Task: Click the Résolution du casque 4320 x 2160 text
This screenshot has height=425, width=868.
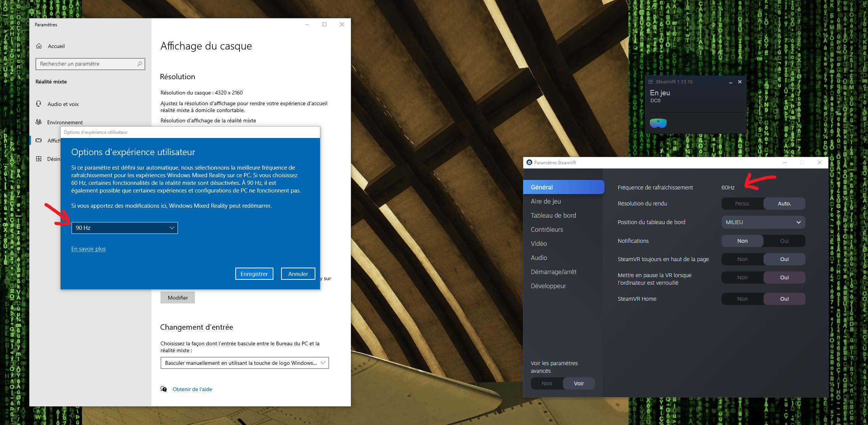Action: click(x=202, y=93)
